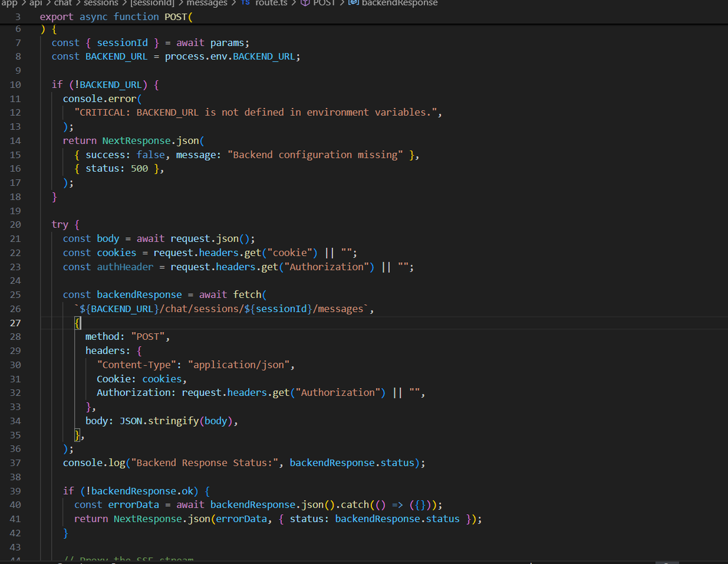This screenshot has height=564, width=728.
Task: Click 'status: 500' on line 16
Action: click(x=116, y=169)
